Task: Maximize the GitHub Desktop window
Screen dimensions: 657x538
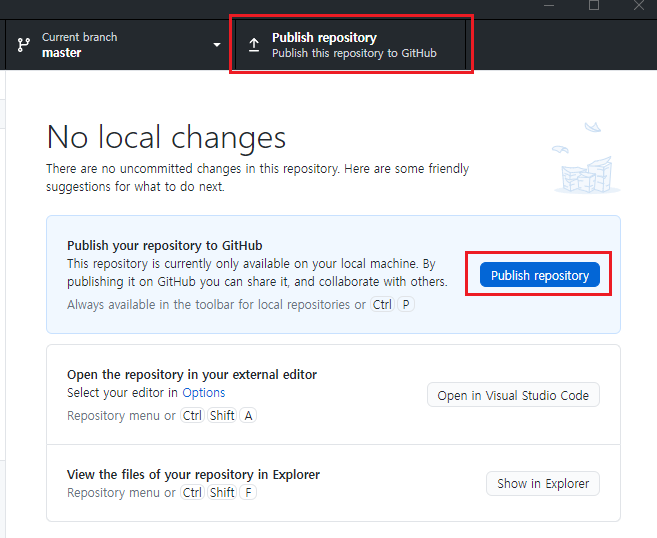Action: (x=594, y=5)
